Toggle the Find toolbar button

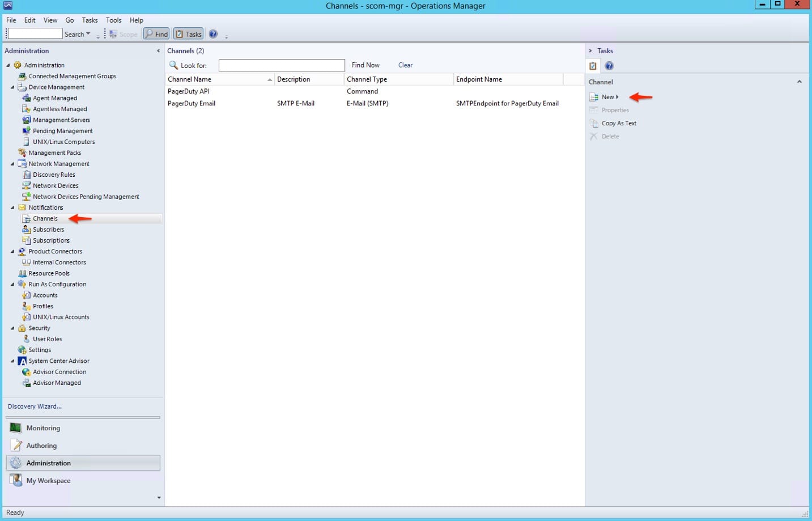point(156,34)
